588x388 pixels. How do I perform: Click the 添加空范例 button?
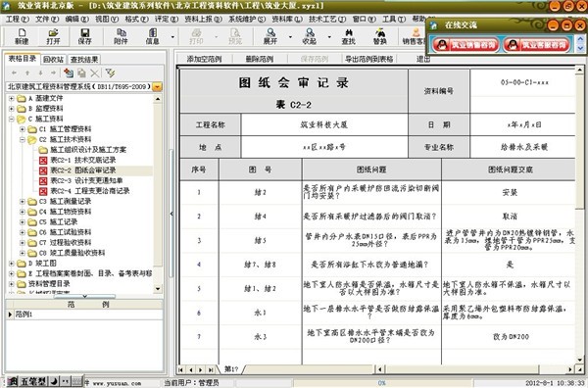pyautogui.click(x=205, y=59)
